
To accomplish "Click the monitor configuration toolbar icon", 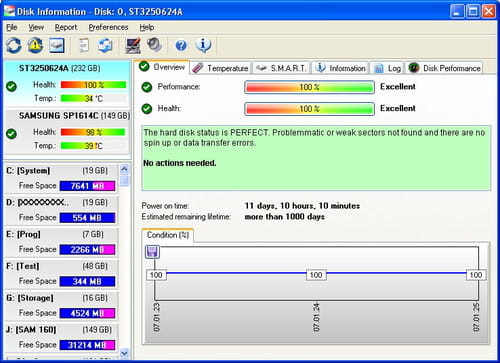I will point(133,45).
